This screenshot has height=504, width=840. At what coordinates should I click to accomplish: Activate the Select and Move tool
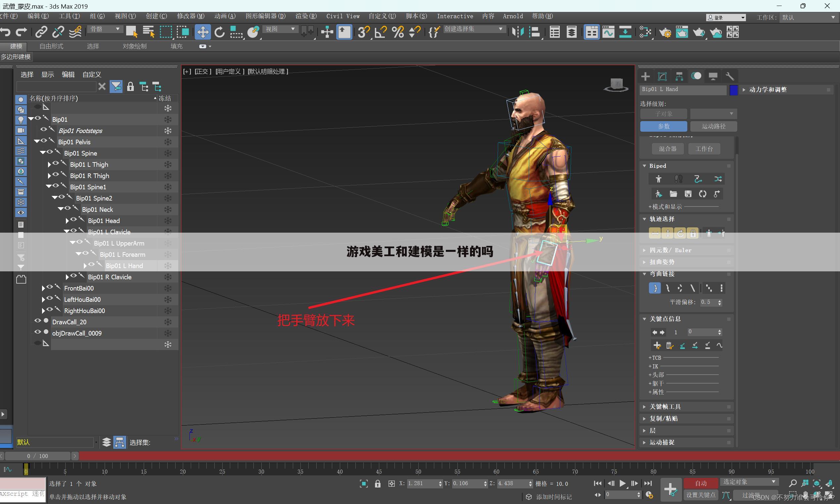tap(203, 32)
